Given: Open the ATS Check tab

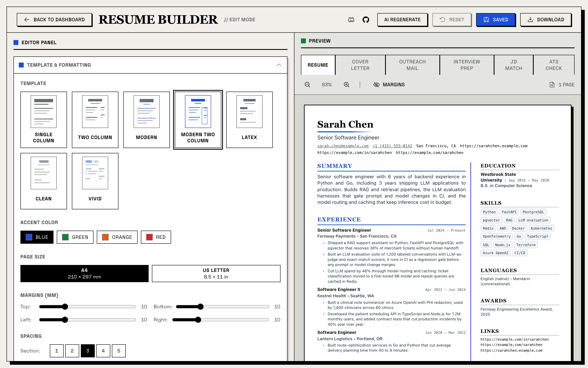Looking at the screenshot, I should (x=554, y=65).
